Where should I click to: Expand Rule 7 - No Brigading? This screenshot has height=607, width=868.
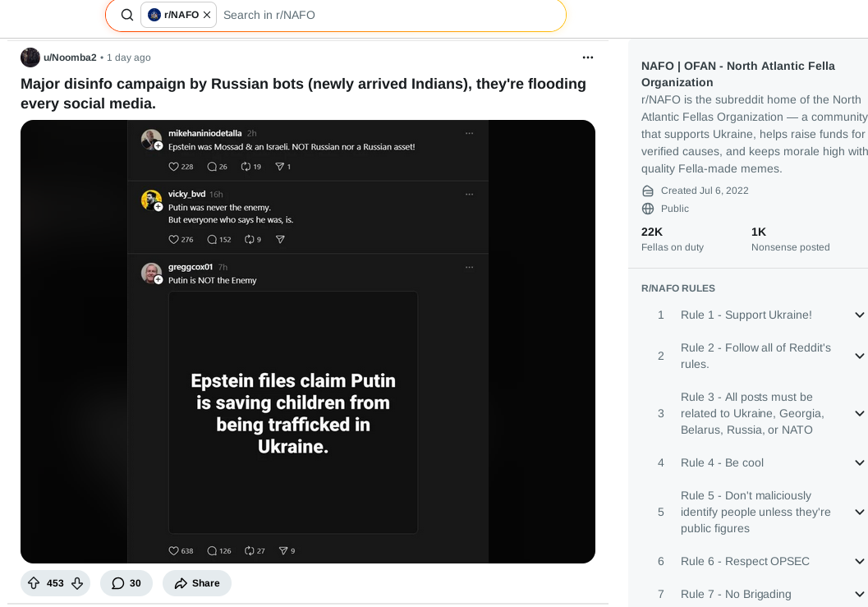coord(859,595)
